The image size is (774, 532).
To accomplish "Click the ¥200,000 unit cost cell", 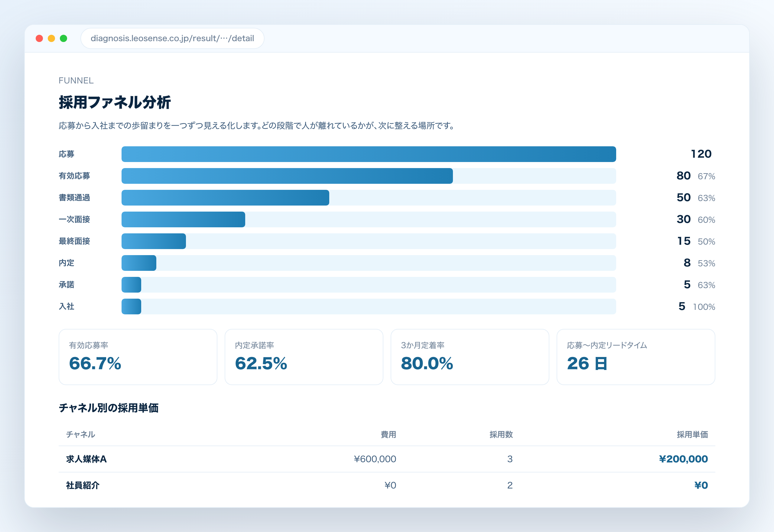I will point(683,459).
